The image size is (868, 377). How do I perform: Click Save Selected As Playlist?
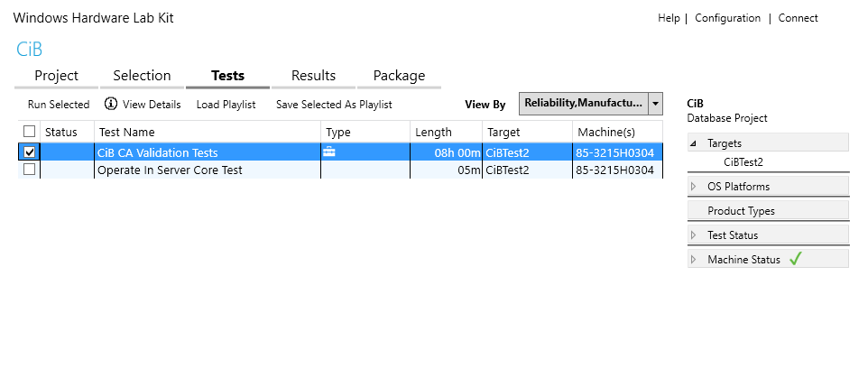334,104
